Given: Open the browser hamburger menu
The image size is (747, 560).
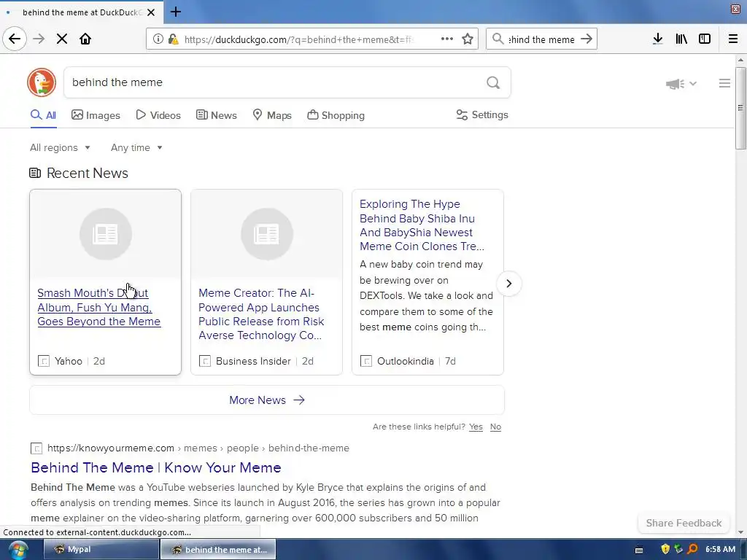Looking at the screenshot, I should point(733,39).
